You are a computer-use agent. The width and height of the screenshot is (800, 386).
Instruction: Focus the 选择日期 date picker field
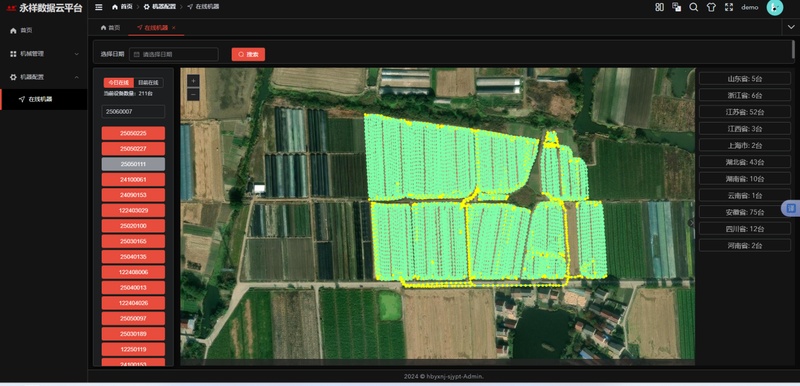[173, 54]
